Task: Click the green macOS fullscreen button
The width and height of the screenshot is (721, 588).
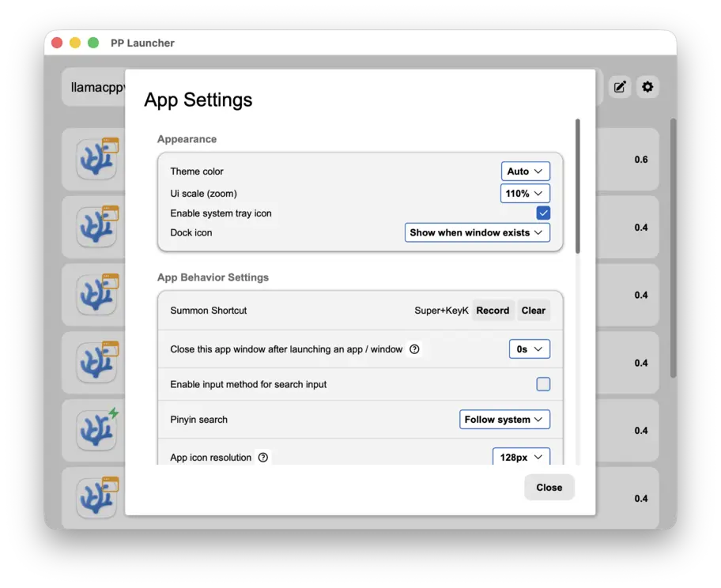Action: [x=93, y=43]
